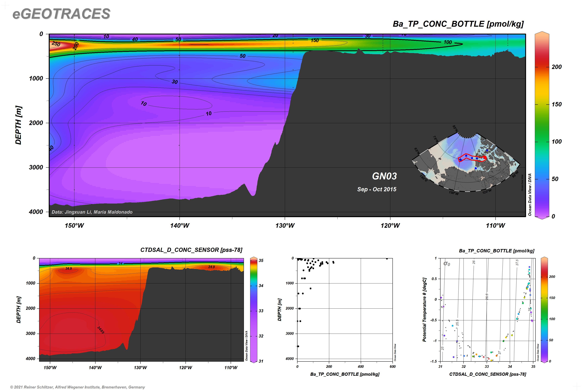Click the salinity section color bar
The width and height of the screenshot is (582, 392).
(x=254, y=309)
